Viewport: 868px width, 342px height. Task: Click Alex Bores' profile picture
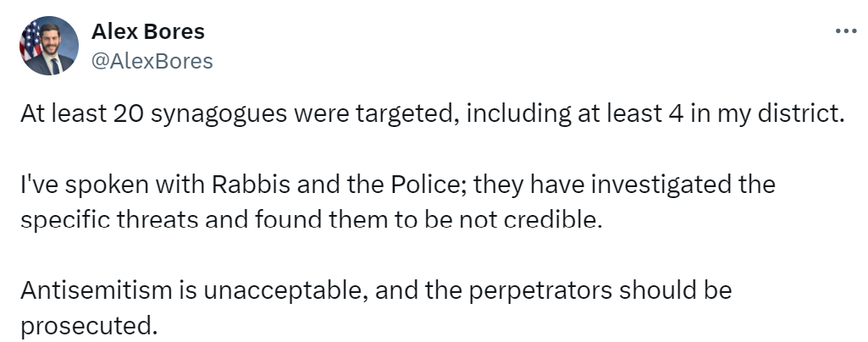coord(48,46)
